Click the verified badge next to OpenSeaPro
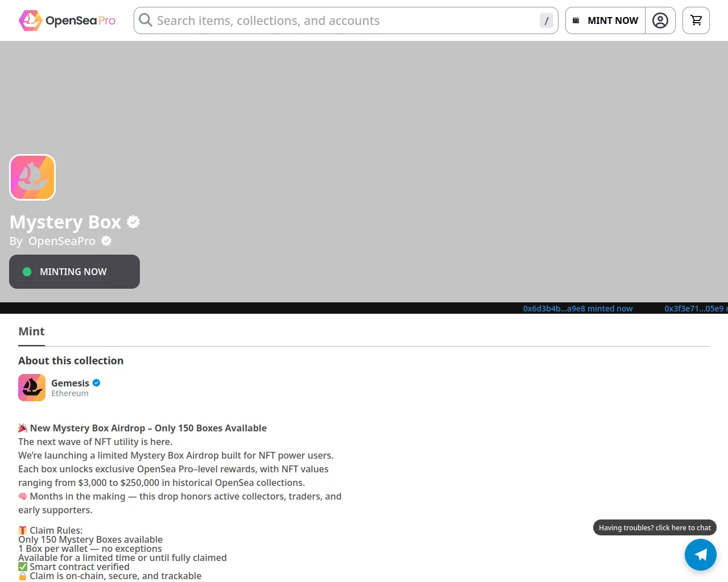 pyautogui.click(x=106, y=241)
